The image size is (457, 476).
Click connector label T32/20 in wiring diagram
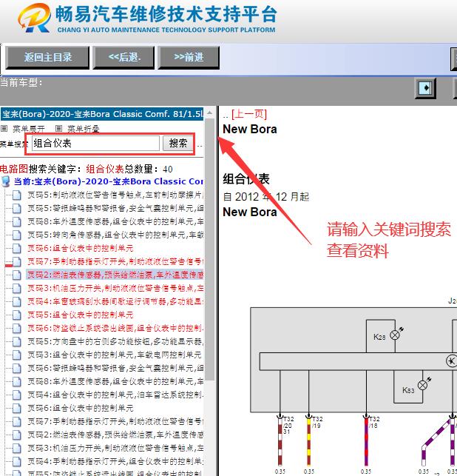click(x=288, y=425)
